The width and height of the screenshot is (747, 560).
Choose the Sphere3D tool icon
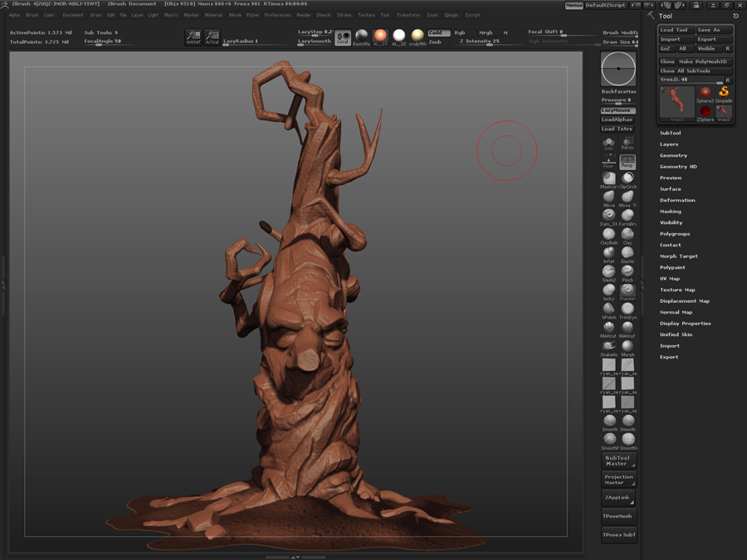[x=705, y=94]
